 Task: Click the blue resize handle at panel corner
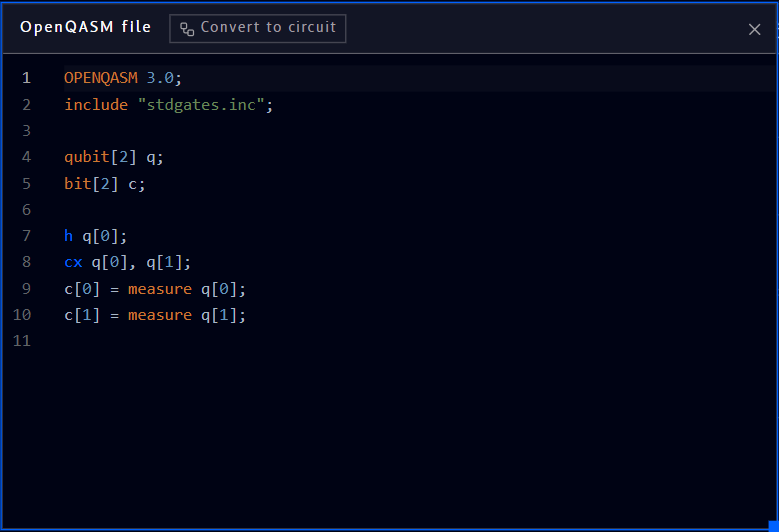click(774, 526)
